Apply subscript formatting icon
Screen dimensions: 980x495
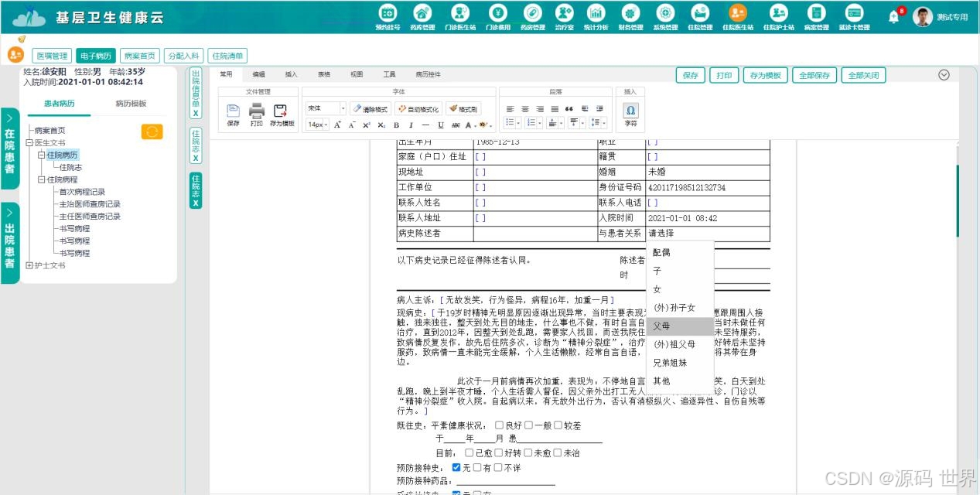click(381, 125)
